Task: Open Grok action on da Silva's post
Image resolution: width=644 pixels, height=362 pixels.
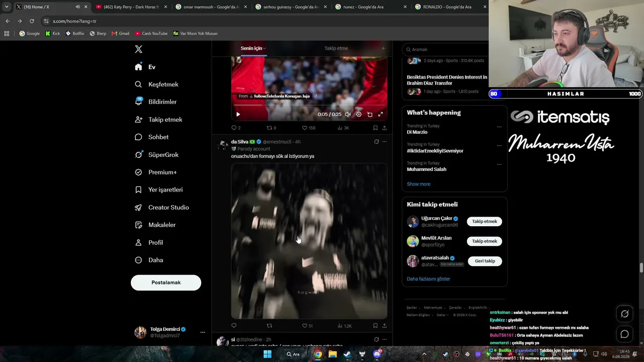Action: coord(376,142)
